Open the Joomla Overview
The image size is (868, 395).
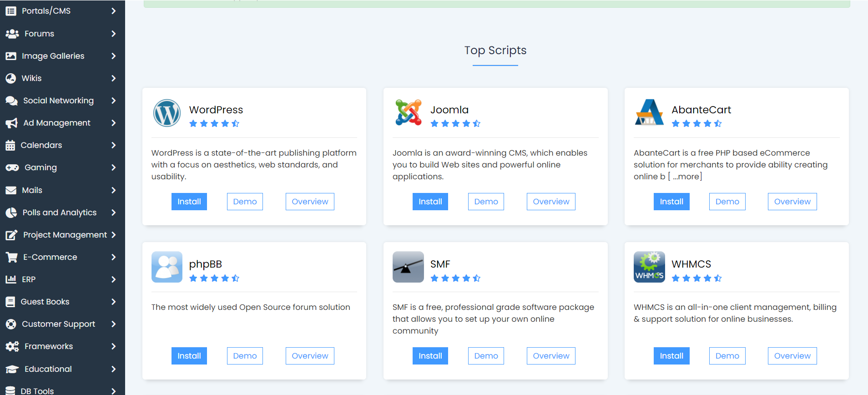551,202
